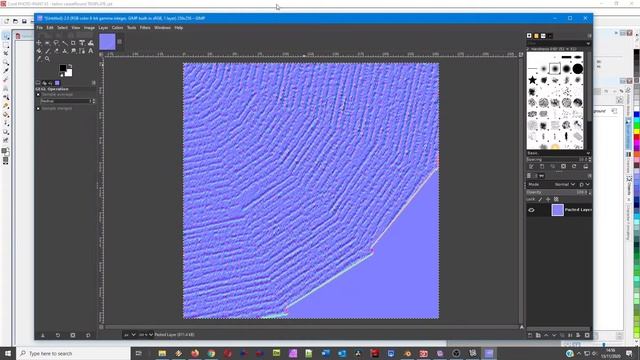Create a new layer icon in Layers panel
This screenshot has width=640, height=360.
coord(530,335)
